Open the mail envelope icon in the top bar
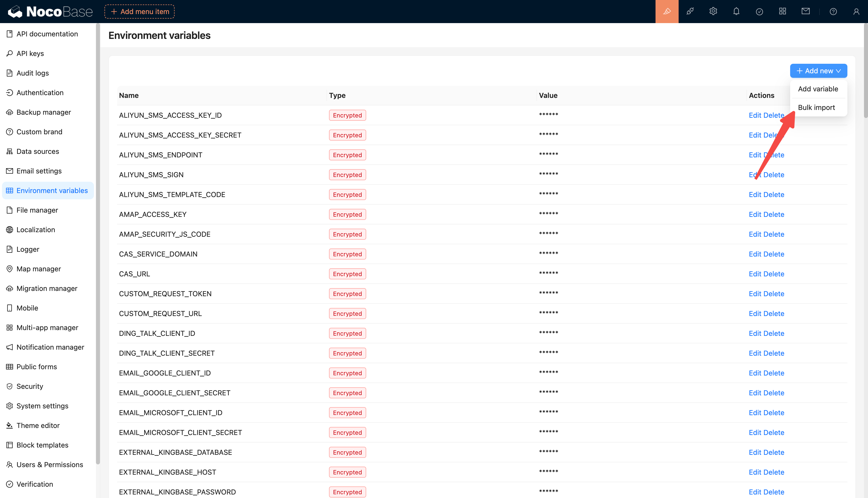 805,12
